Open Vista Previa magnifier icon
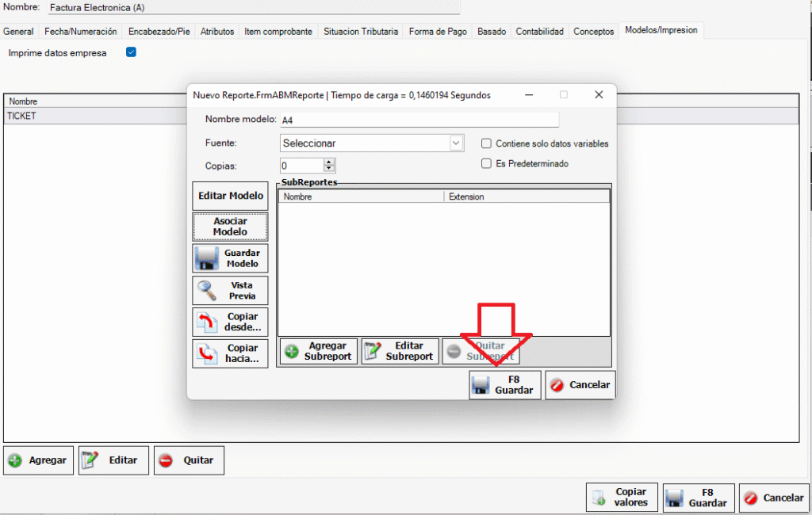812x515 pixels. [x=207, y=290]
